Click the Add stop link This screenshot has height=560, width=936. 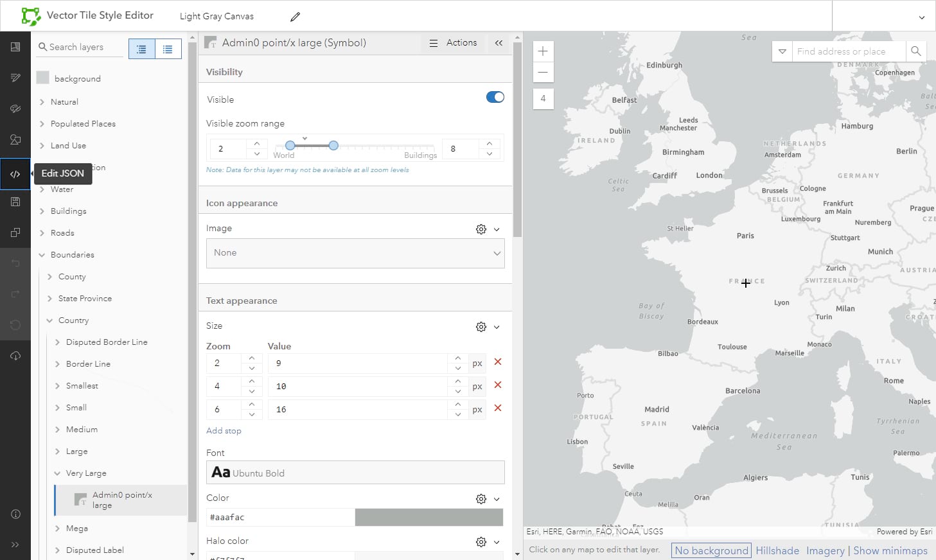(x=224, y=431)
